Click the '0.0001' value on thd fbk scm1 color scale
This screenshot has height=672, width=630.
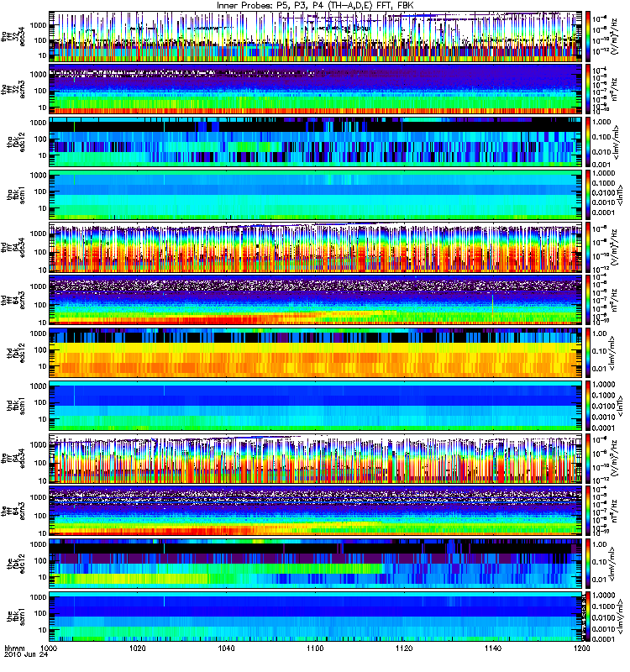pos(604,428)
